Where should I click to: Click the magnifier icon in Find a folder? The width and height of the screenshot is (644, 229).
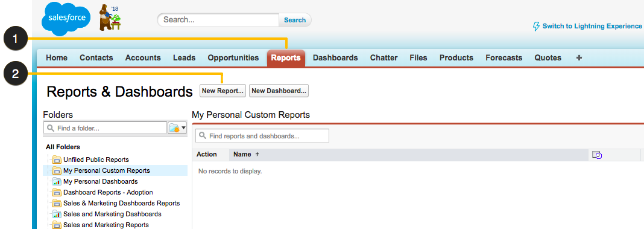pyautogui.click(x=51, y=128)
